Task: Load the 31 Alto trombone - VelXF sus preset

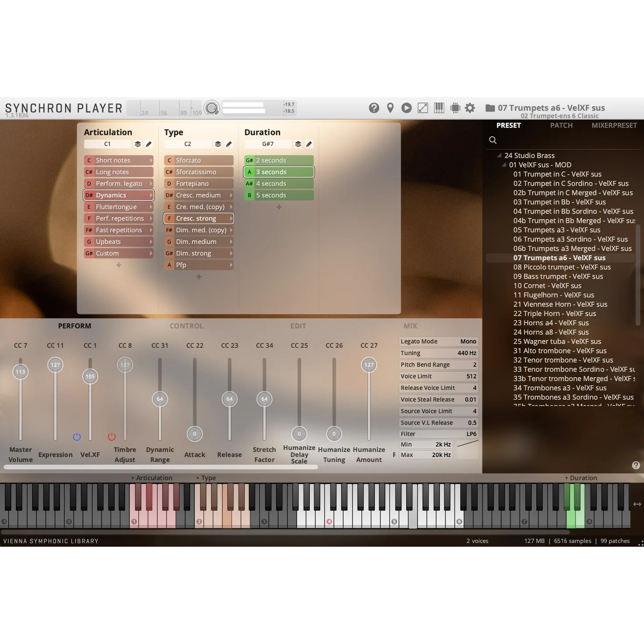Action: 560,351
